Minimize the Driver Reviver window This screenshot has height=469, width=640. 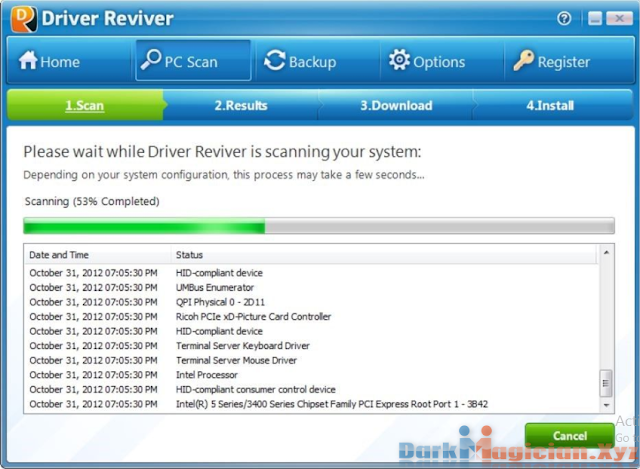click(595, 18)
